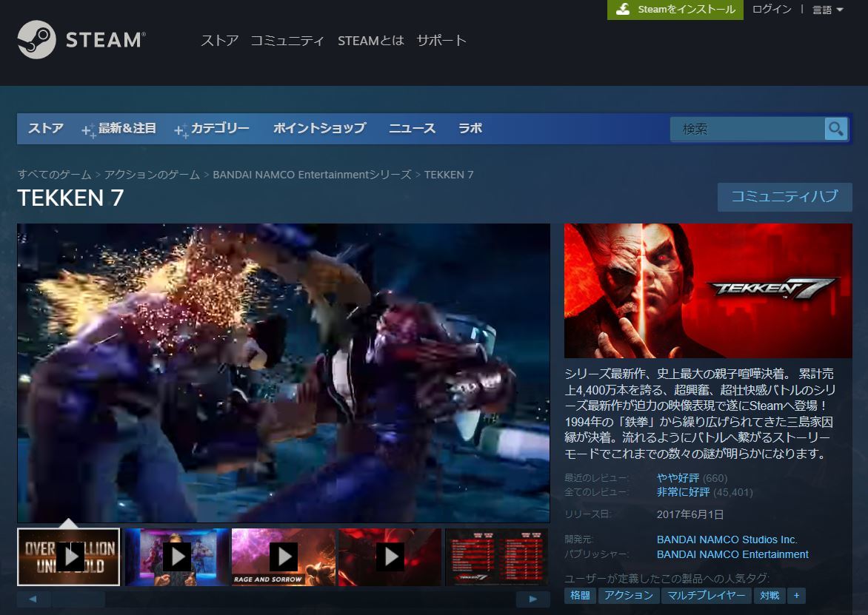The image size is (868, 615).
Task: Click the release date 2017年6月1日
Action: tap(690, 514)
